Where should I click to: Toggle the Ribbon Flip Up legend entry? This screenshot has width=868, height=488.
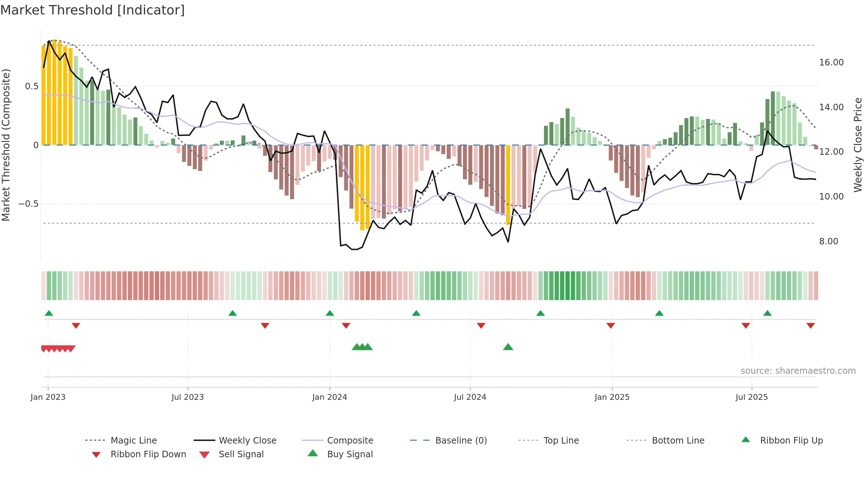point(782,440)
